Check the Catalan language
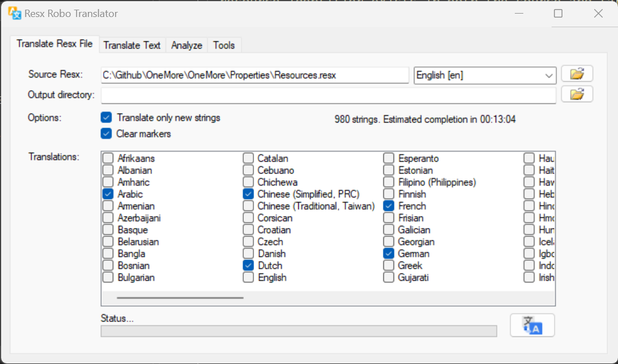Image resolution: width=618 pixels, height=364 pixels. coord(248,158)
